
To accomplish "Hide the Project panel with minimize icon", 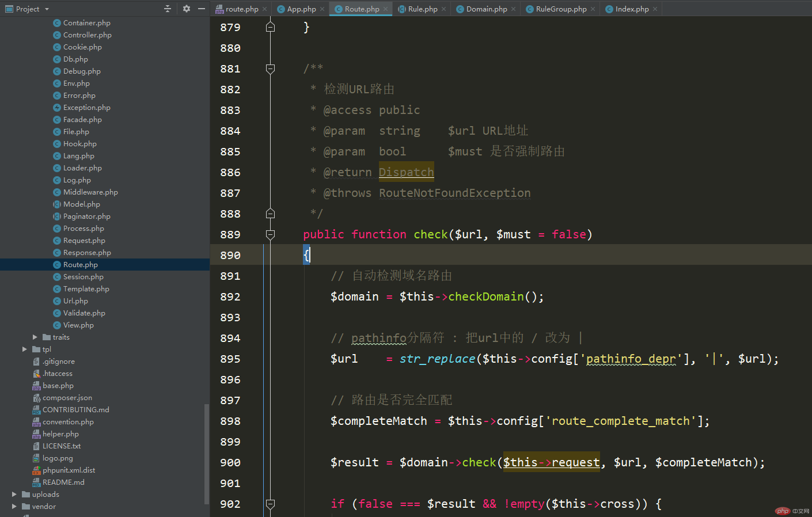I will pyautogui.click(x=202, y=9).
